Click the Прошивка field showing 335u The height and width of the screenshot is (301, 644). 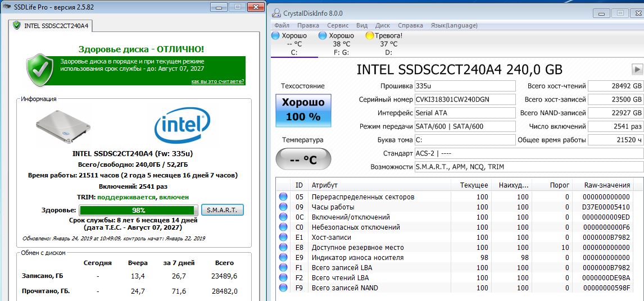pos(465,86)
